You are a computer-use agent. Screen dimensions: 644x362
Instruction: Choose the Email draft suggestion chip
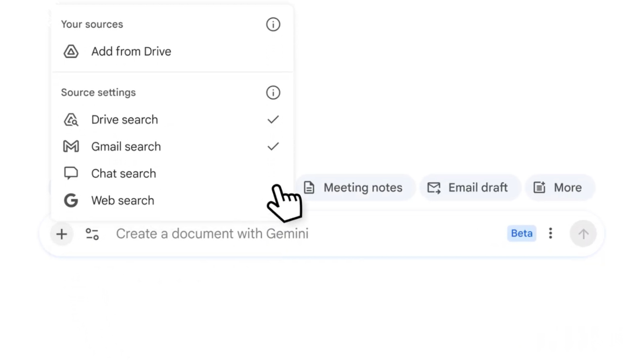coord(470,187)
